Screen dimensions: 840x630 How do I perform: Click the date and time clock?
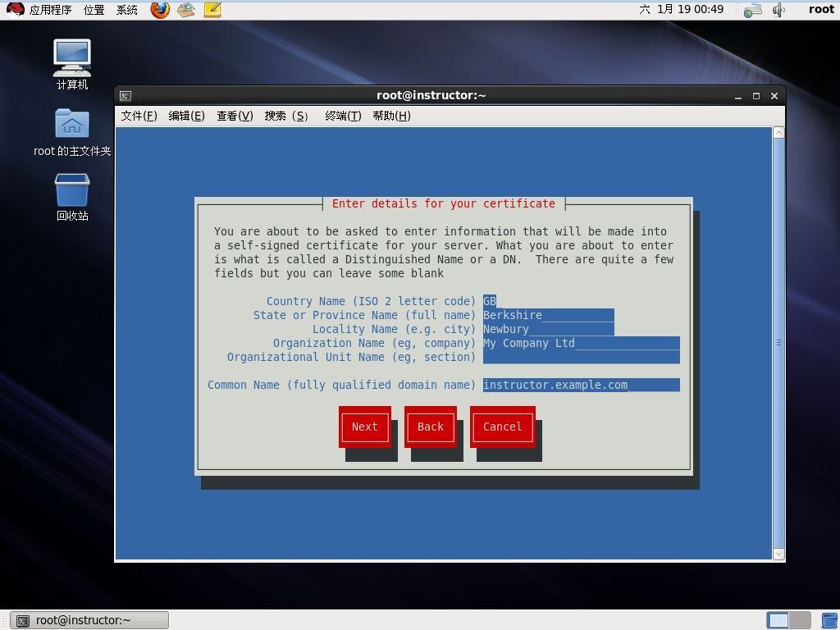coord(681,9)
